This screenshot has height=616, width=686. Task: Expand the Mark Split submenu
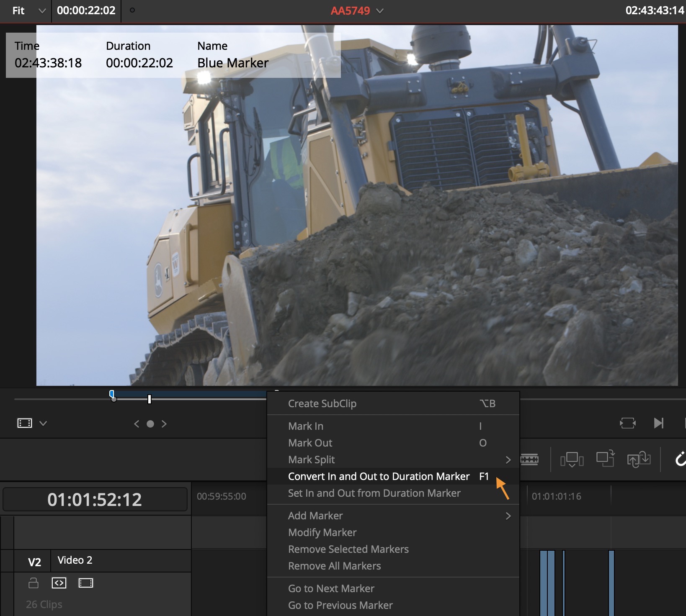pos(393,459)
